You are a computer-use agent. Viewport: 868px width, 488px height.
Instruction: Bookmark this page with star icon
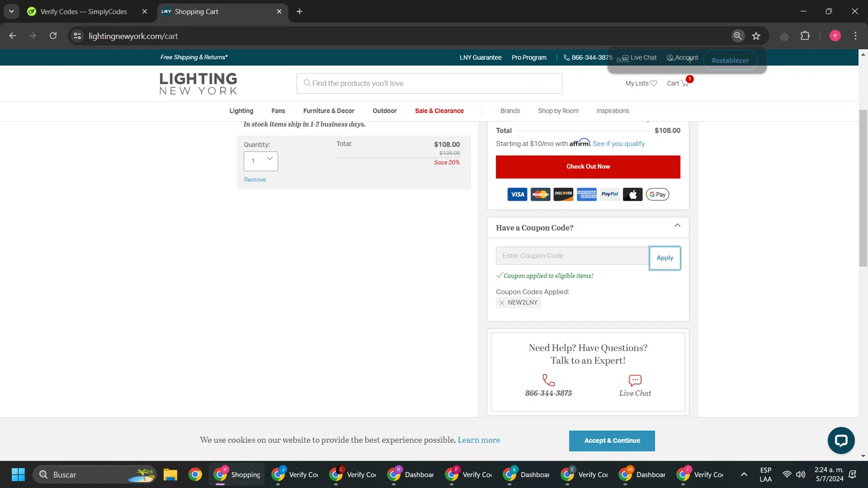tap(756, 36)
